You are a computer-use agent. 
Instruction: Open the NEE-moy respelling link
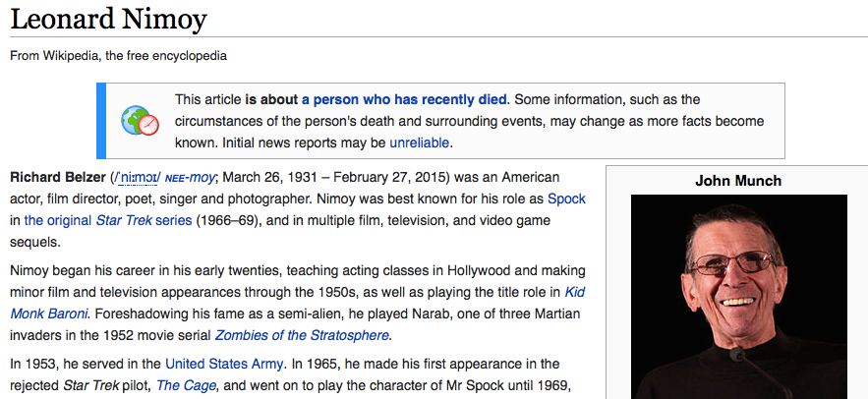(x=189, y=178)
